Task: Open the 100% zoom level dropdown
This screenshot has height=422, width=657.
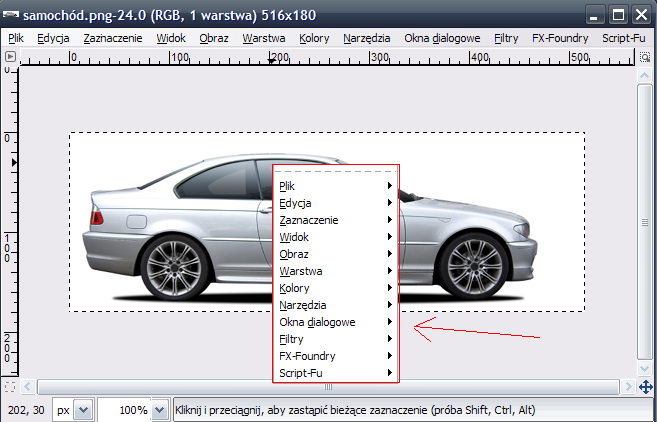Action: pos(161,410)
